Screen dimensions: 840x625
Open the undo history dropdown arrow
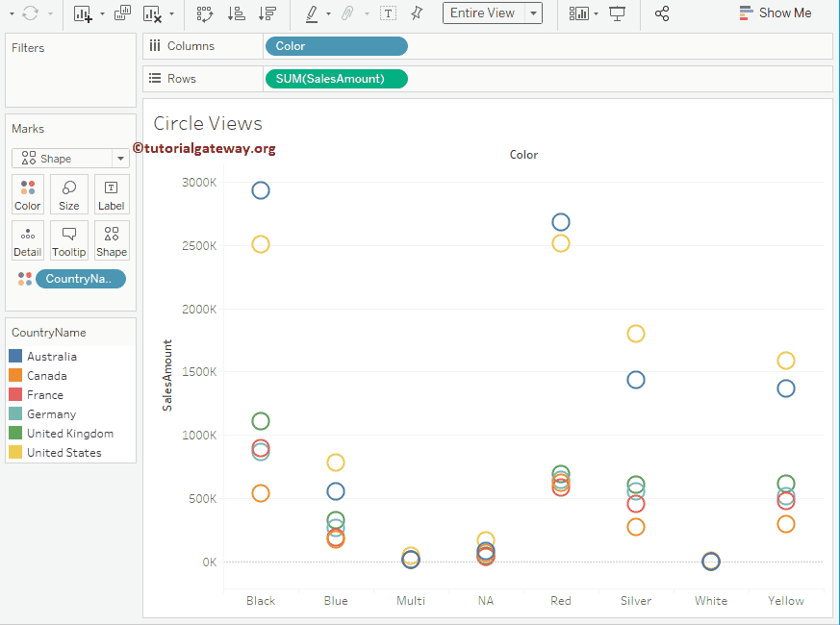[x=11, y=13]
